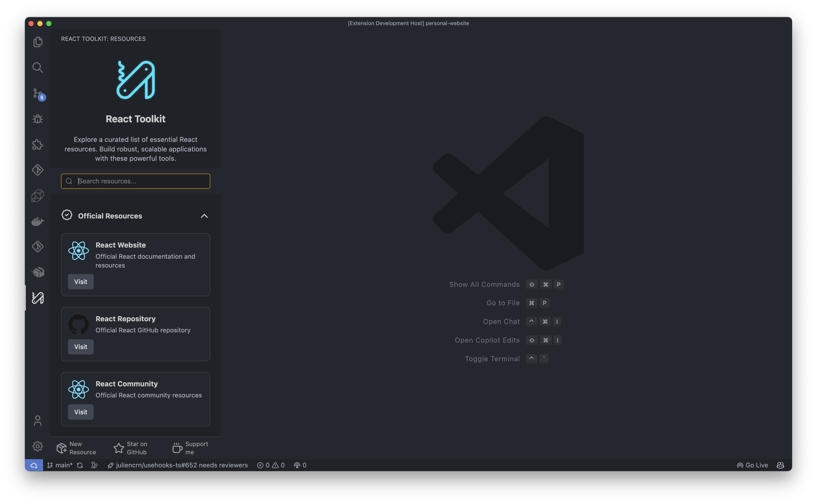The image size is (817, 504).
Task: Click the GitHub logo on React Repository card
Action: point(79,324)
